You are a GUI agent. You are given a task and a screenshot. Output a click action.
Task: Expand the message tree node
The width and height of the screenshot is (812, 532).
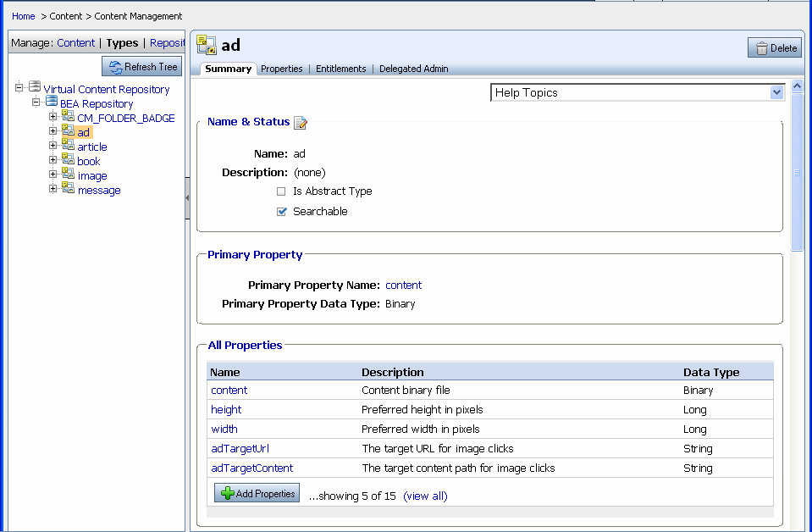pos(52,189)
